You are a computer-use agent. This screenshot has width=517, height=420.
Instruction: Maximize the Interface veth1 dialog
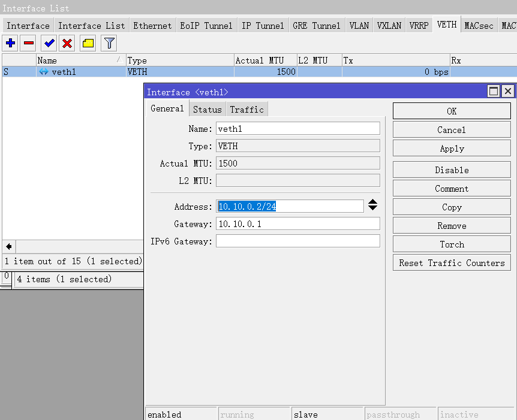494,91
